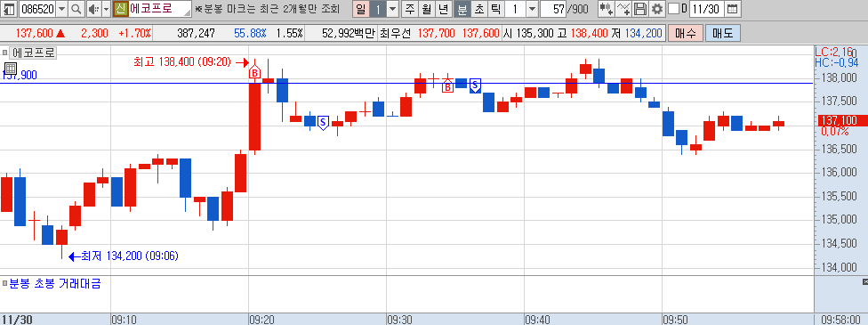This screenshot has width=868, height=325.
Task: Click the stock code field 086520
Action: [x=37, y=9]
